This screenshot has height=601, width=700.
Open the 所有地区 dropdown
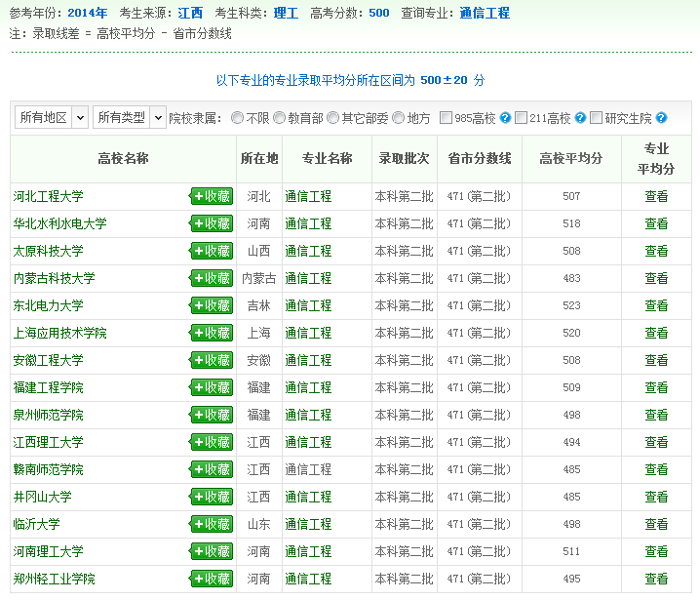(52, 117)
